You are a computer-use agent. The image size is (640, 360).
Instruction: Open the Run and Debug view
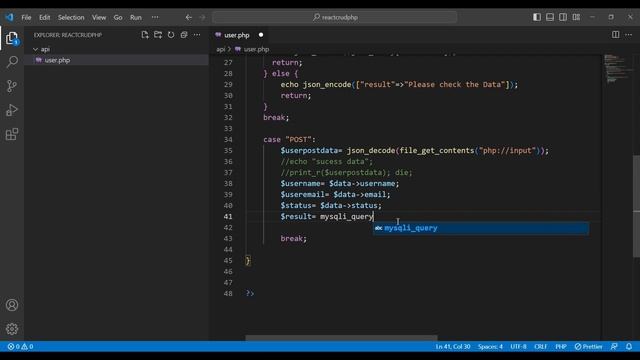(x=12, y=110)
